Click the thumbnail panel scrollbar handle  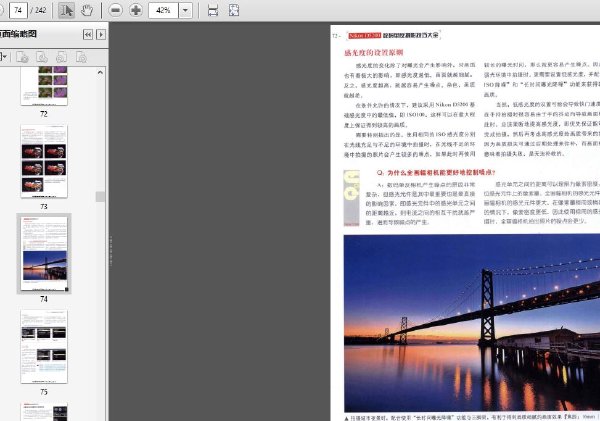pyautogui.click(x=100, y=196)
